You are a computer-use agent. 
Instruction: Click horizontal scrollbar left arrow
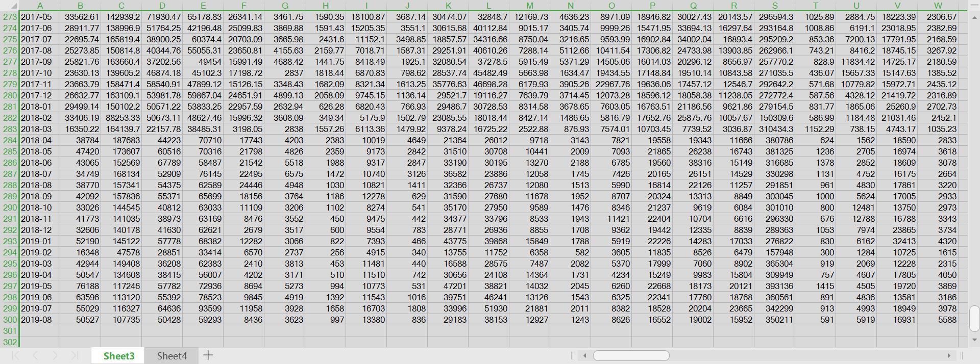point(584,355)
